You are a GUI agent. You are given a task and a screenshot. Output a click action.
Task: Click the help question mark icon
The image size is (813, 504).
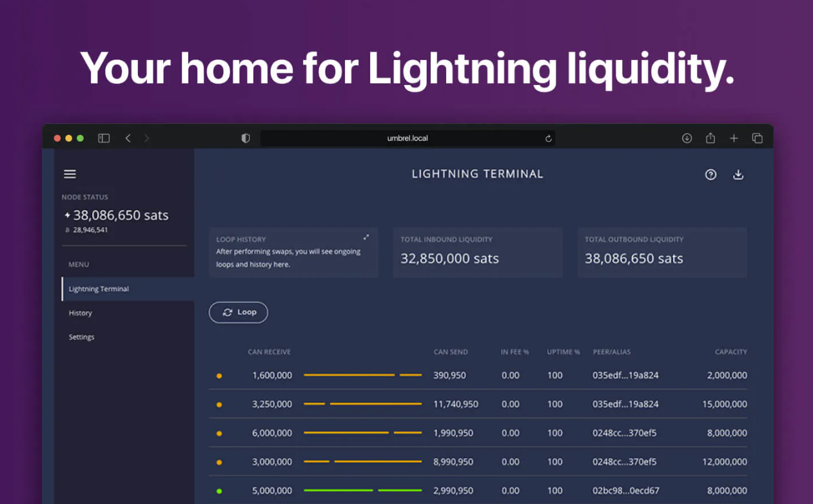(710, 175)
